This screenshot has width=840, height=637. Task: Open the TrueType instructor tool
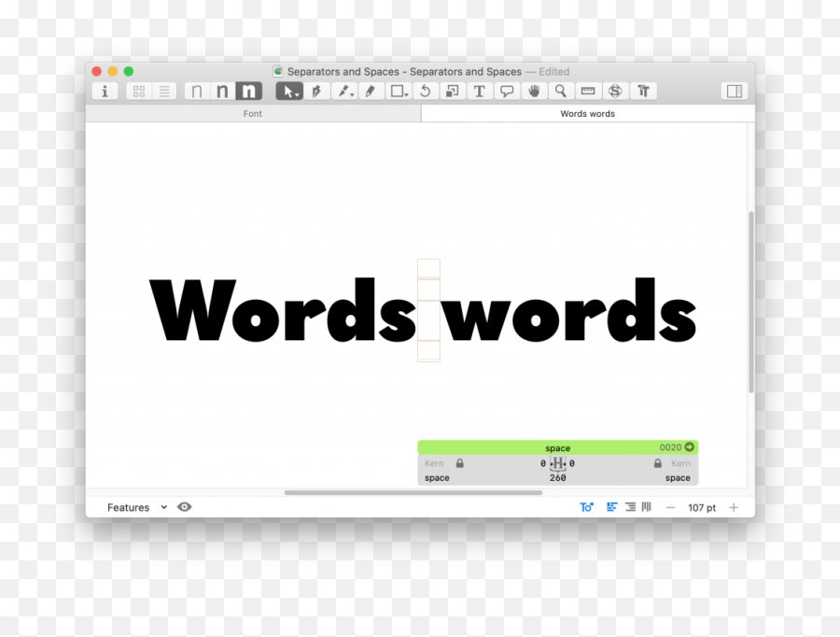[615, 92]
